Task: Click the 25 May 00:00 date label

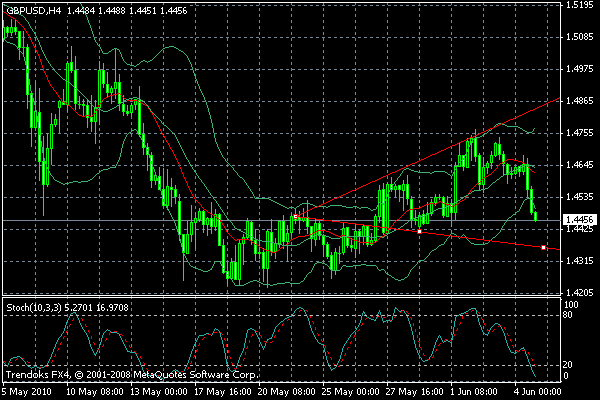Action: [x=351, y=392]
